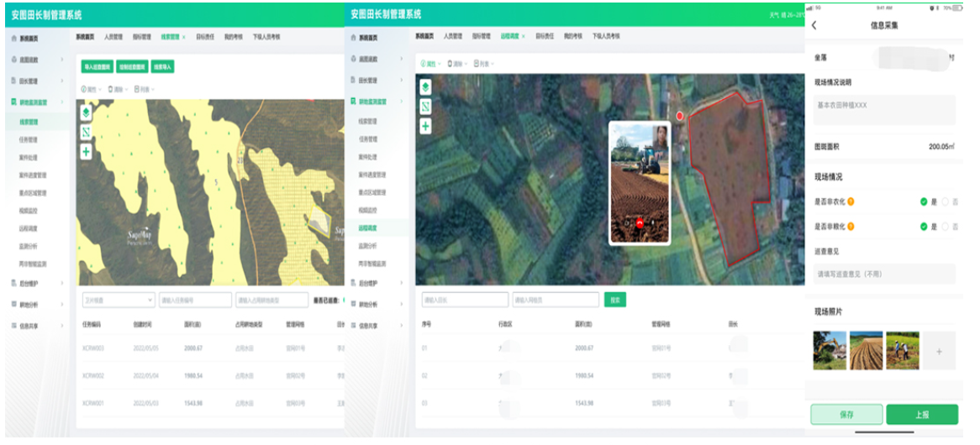The image size is (980, 445).
Task: Switch to 我的考核 tab in the 远程调度 window
Action: (572, 37)
